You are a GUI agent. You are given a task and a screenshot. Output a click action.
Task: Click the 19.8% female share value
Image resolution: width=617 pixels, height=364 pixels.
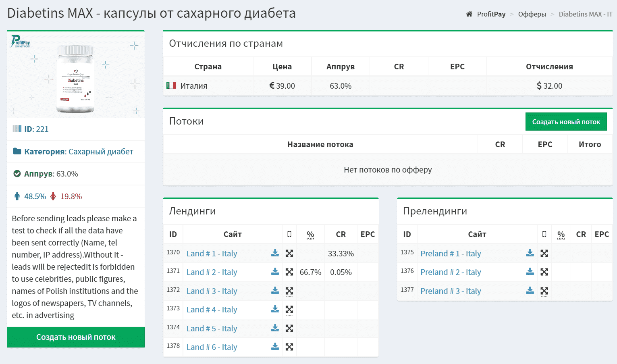tap(71, 196)
